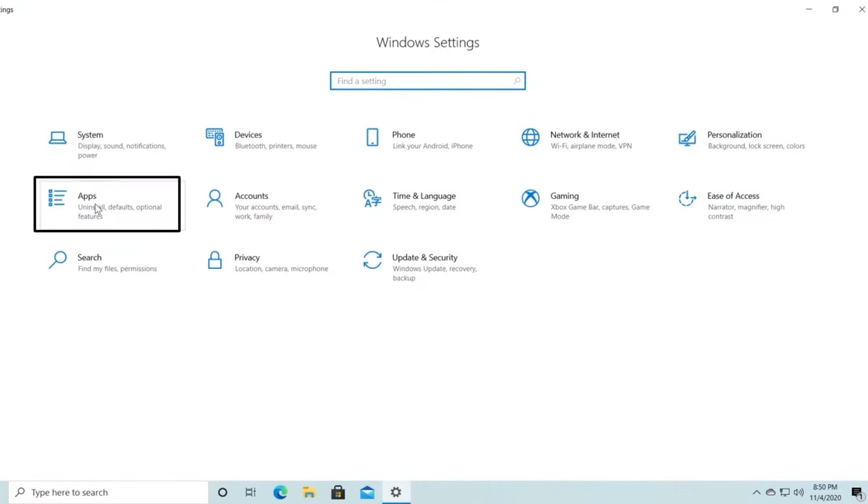Open the Search category label
Image resolution: width=868 pixels, height=504 pixels.
(89, 257)
